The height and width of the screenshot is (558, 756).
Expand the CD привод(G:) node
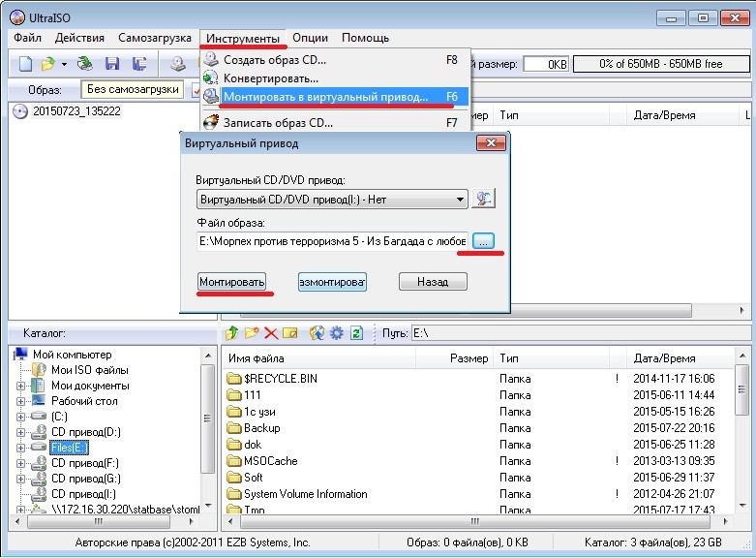coord(20,479)
